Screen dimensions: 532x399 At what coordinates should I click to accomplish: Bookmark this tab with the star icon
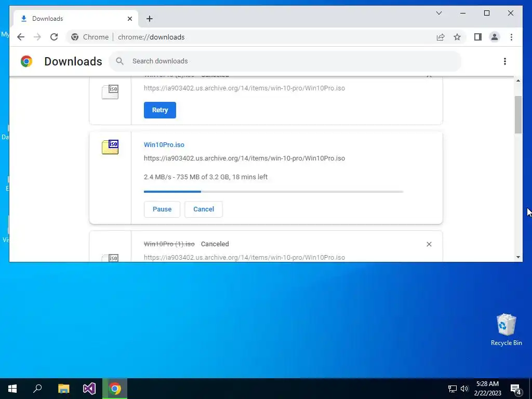[x=457, y=37]
